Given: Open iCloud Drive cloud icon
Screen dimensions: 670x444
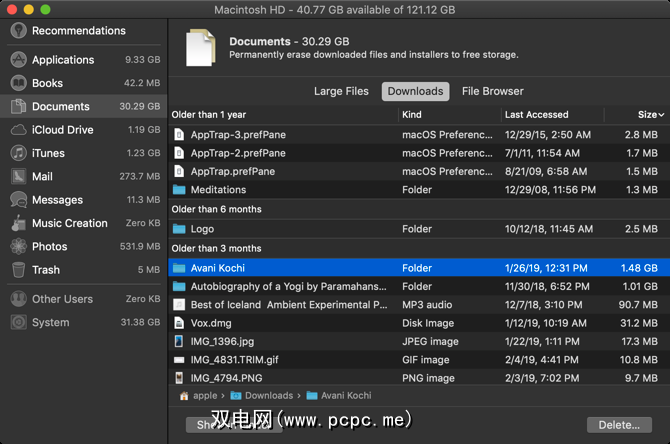Looking at the screenshot, I should pos(18,130).
